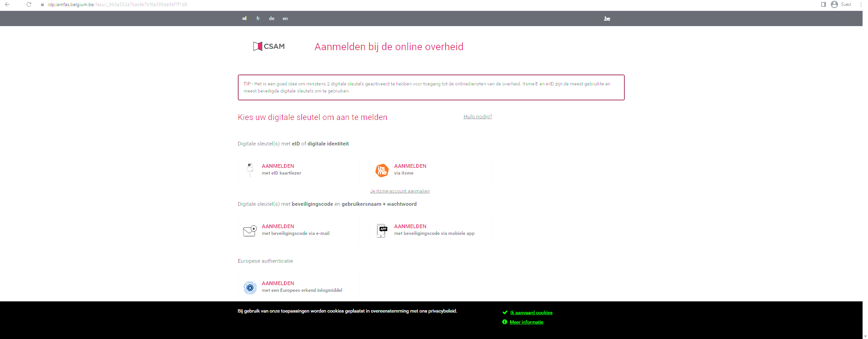Screen dimensions: 868x339
Task: Reload the page with refresh icon
Action: 29,4
